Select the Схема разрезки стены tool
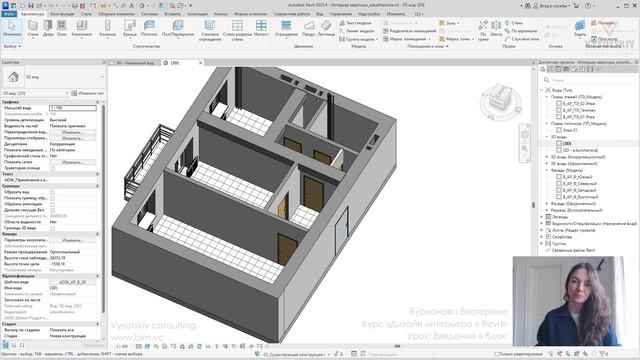The width and height of the screenshot is (640, 360). 237,30
